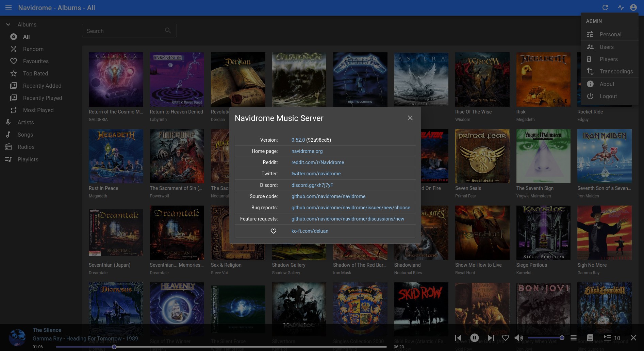This screenshot has height=351, width=644.
Task: Open Transcodings in admin menu
Action: [x=610, y=71]
